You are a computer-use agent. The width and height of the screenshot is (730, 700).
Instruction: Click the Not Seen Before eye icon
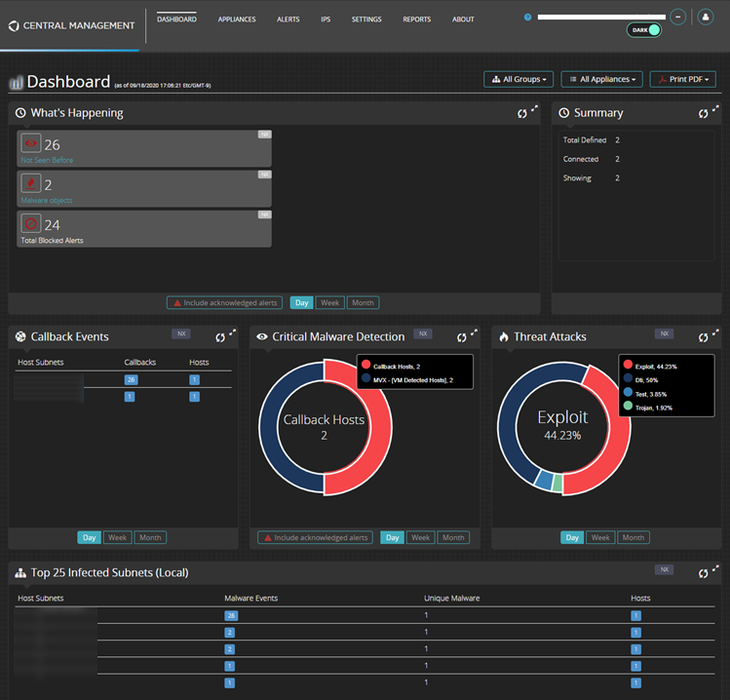pyautogui.click(x=31, y=143)
